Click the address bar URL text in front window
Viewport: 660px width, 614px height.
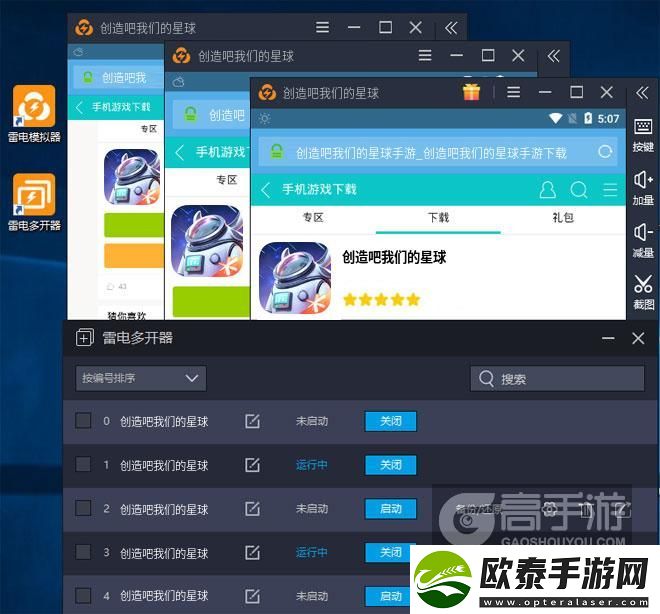431,153
